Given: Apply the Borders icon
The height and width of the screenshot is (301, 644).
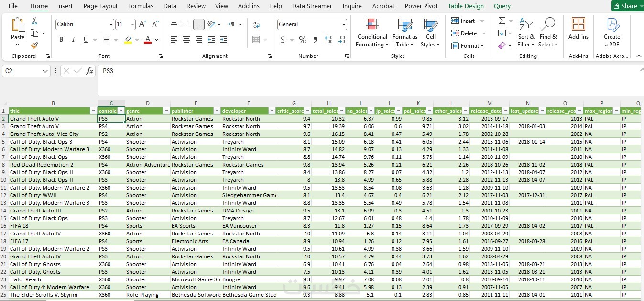Looking at the screenshot, I should [107, 39].
